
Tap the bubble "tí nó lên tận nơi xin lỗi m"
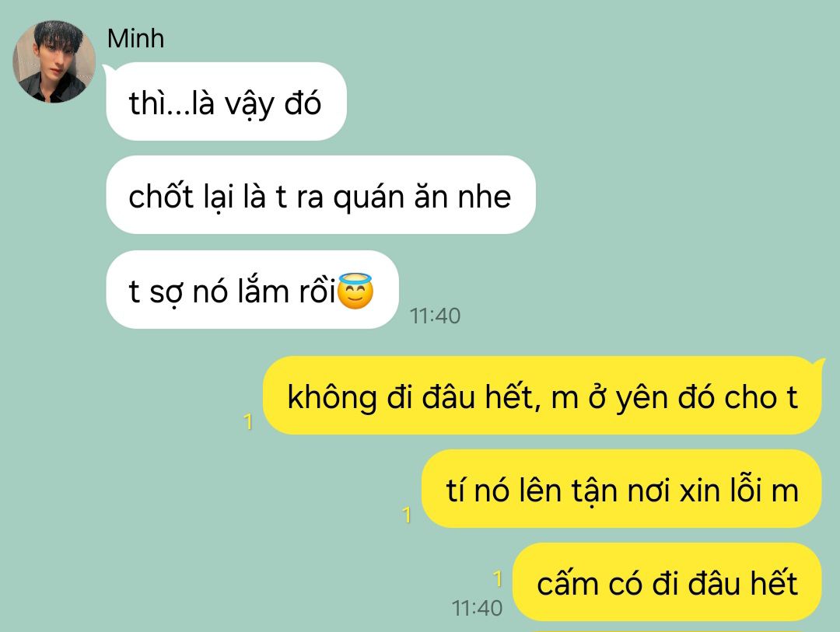click(x=621, y=489)
